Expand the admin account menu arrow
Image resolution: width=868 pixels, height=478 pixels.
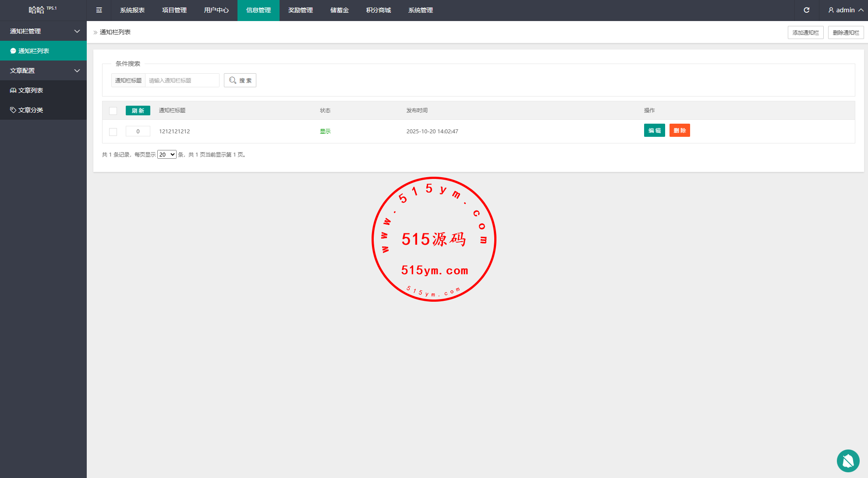tap(861, 10)
